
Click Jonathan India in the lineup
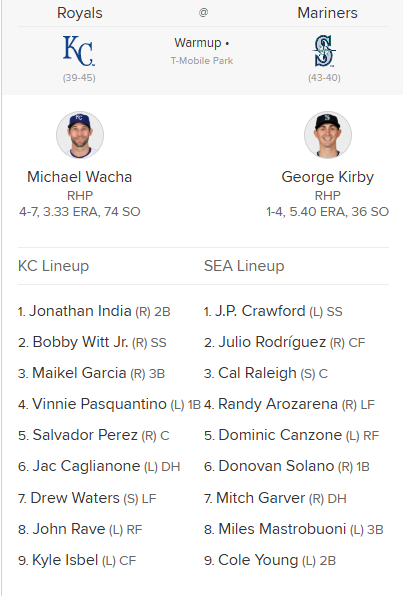point(80,311)
